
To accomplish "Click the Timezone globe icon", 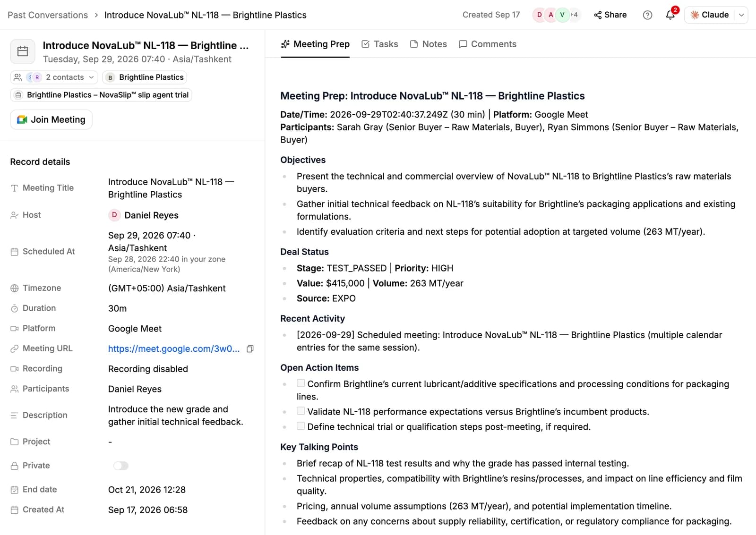I will click(15, 288).
